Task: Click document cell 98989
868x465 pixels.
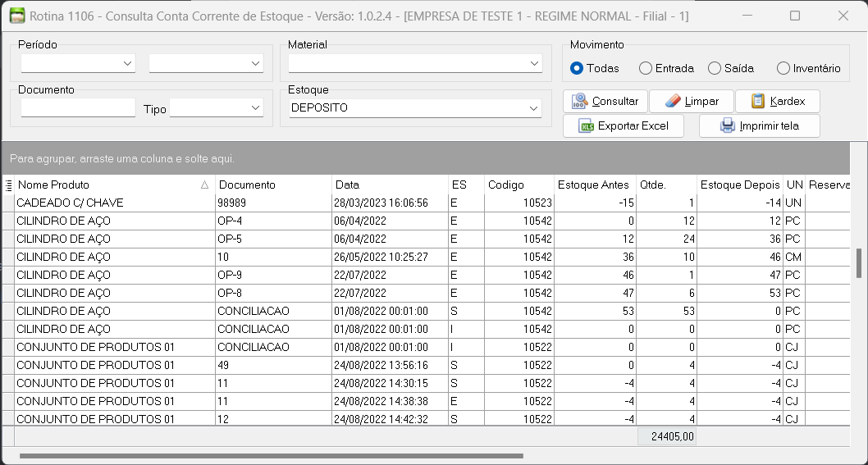Action: tap(273, 203)
